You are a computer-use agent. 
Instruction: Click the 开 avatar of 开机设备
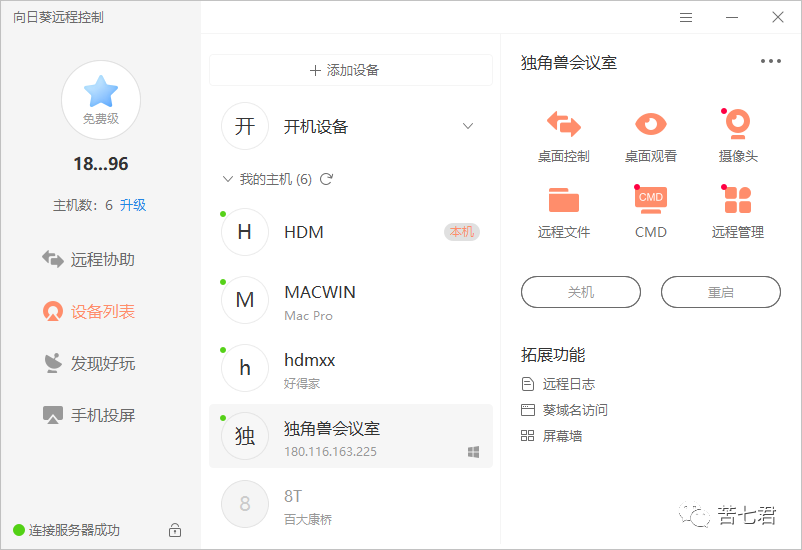tap(245, 126)
